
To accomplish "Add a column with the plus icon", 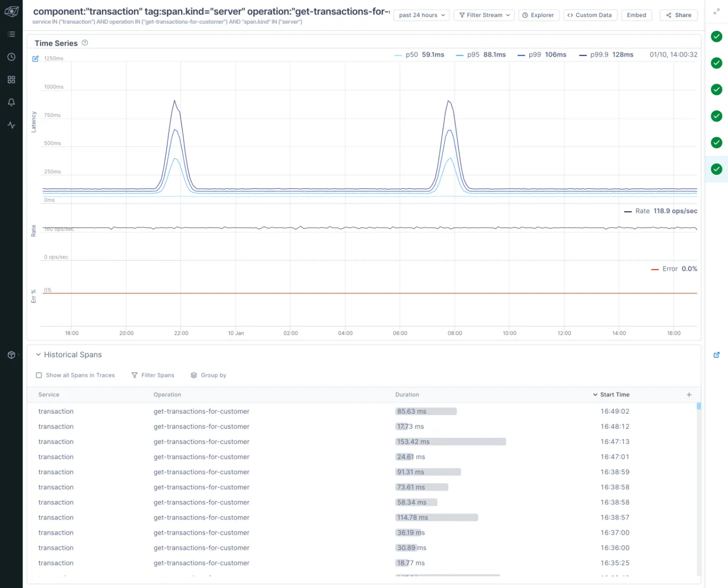I will tap(689, 395).
